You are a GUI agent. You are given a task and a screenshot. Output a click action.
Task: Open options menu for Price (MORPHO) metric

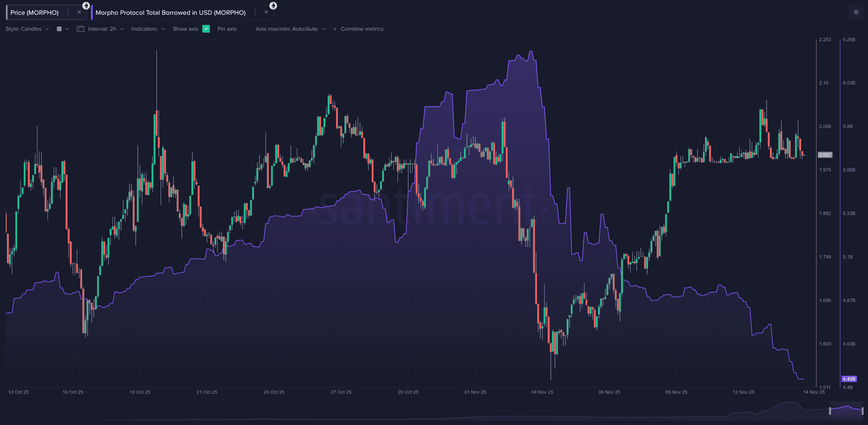(68, 12)
